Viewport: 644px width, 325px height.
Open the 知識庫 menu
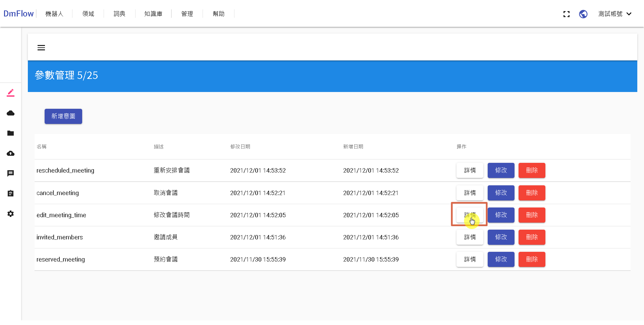(x=153, y=14)
